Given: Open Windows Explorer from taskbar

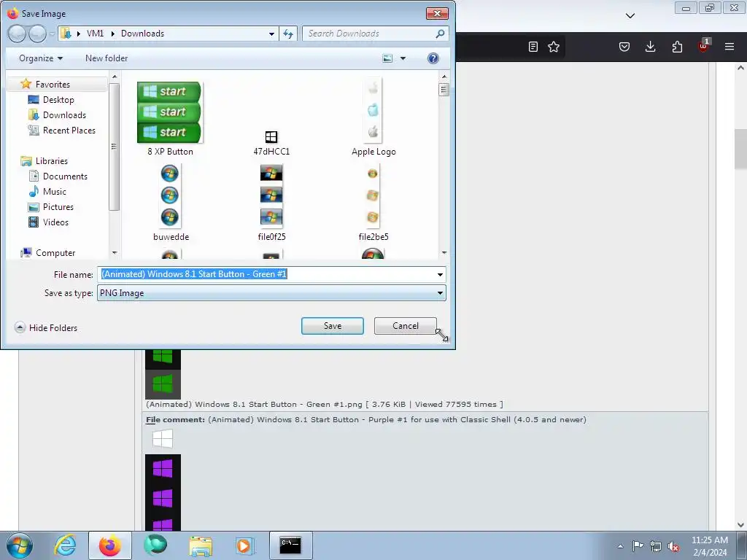Looking at the screenshot, I should 201,545.
